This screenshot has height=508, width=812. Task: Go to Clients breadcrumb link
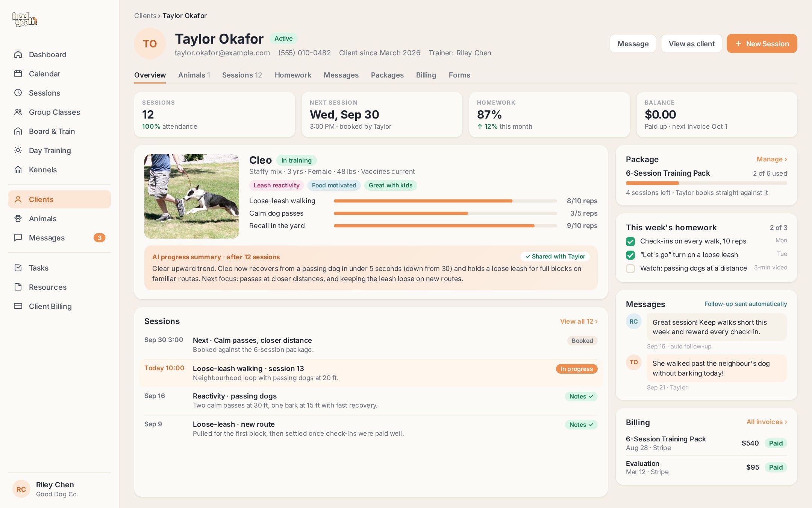tap(145, 16)
